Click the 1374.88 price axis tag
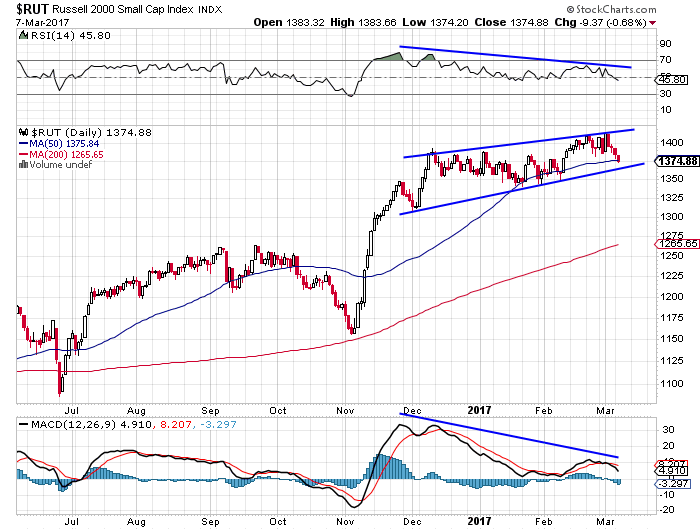The width and height of the screenshot is (700, 530). (677, 161)
